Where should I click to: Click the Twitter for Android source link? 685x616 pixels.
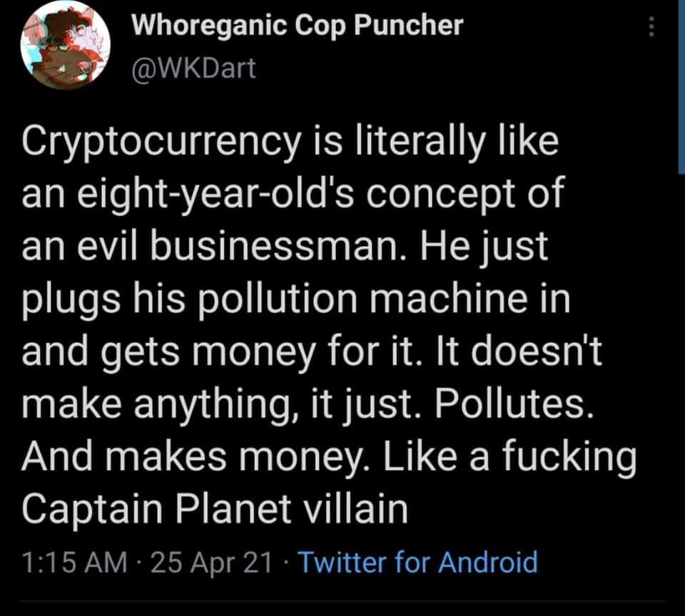pos(417,563)
